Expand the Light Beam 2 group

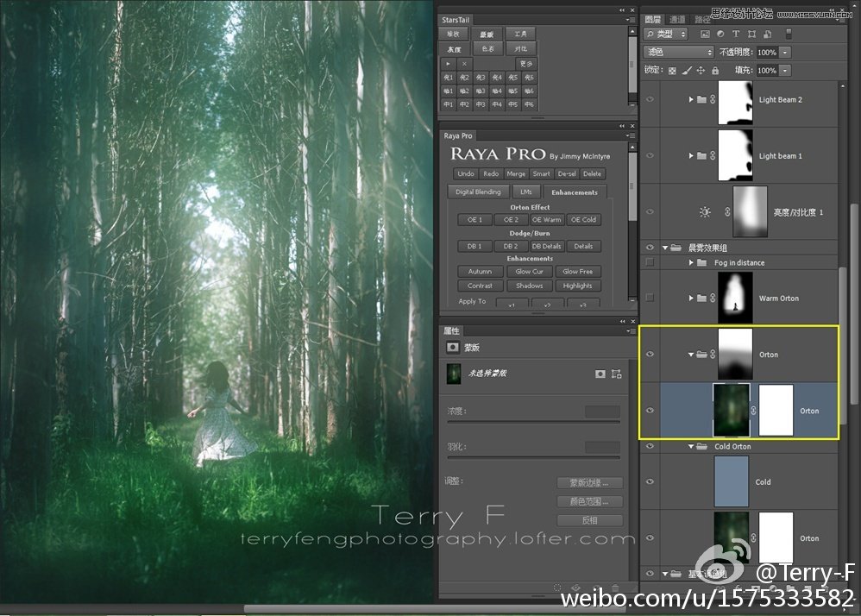[x=691, y=99]
